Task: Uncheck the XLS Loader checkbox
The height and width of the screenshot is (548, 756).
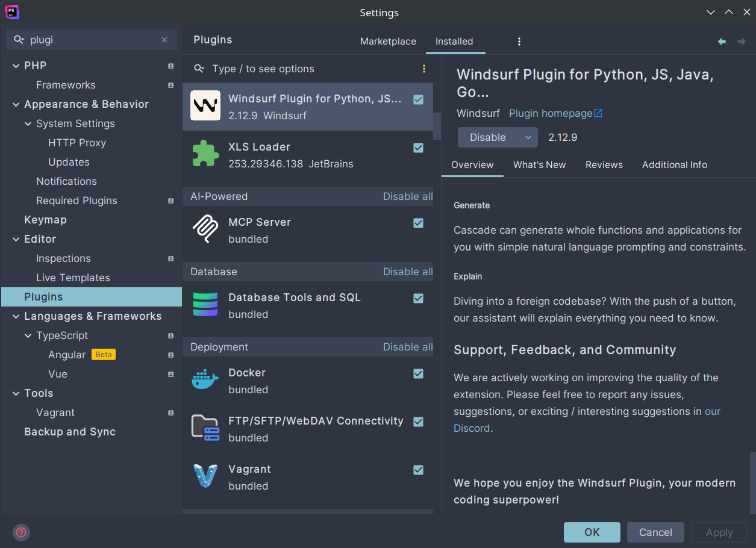Action: tap(419, 148)
